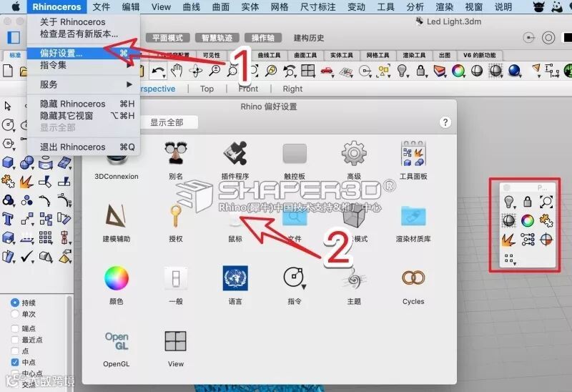Expand the 服务 services submenu

84,84
